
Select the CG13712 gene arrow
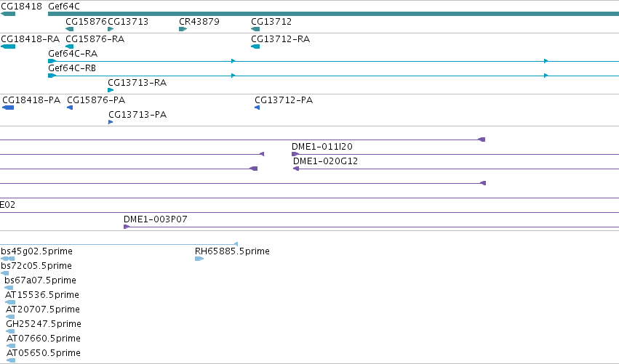click(x=255, y=29)
